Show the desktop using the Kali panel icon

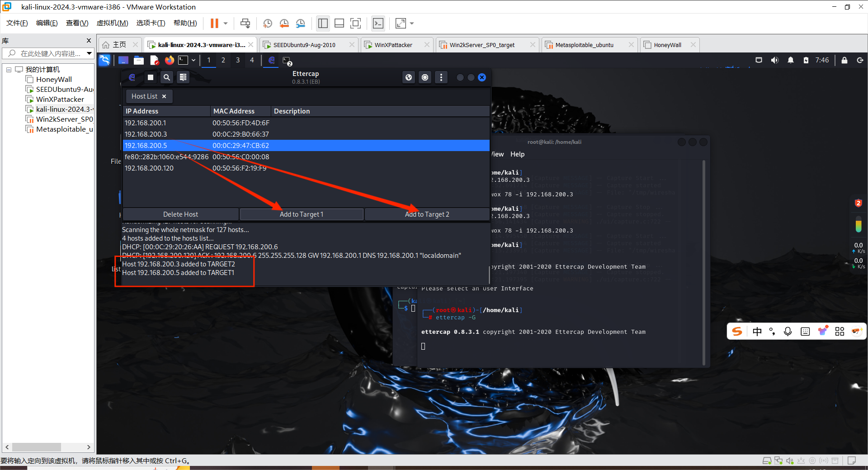123,60
